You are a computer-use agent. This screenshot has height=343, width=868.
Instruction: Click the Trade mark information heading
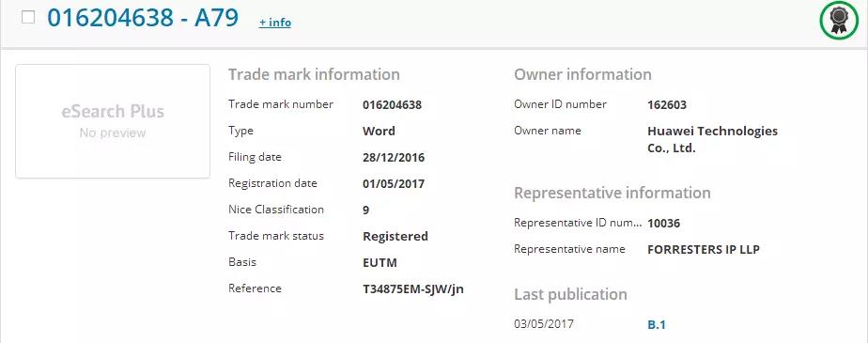314,74
